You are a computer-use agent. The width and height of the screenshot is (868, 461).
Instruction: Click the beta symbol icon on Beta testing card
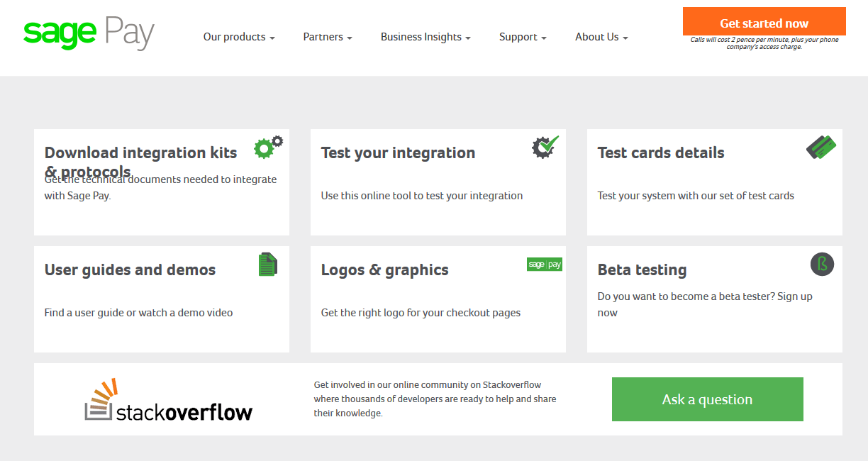(823, 265)
